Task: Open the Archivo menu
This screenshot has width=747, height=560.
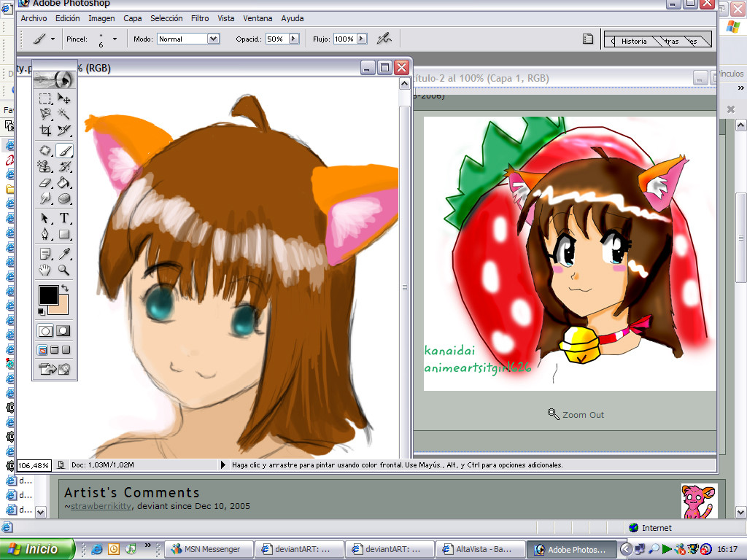Action: (x=34, y=18)
